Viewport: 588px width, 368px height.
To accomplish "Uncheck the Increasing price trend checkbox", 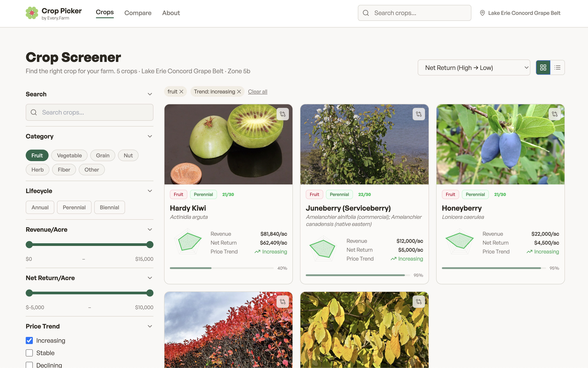I will pos(29,340).
